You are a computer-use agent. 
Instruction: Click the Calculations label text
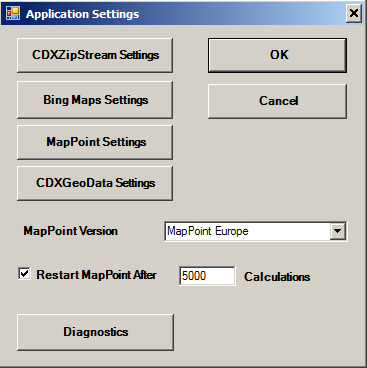(277, 277)
